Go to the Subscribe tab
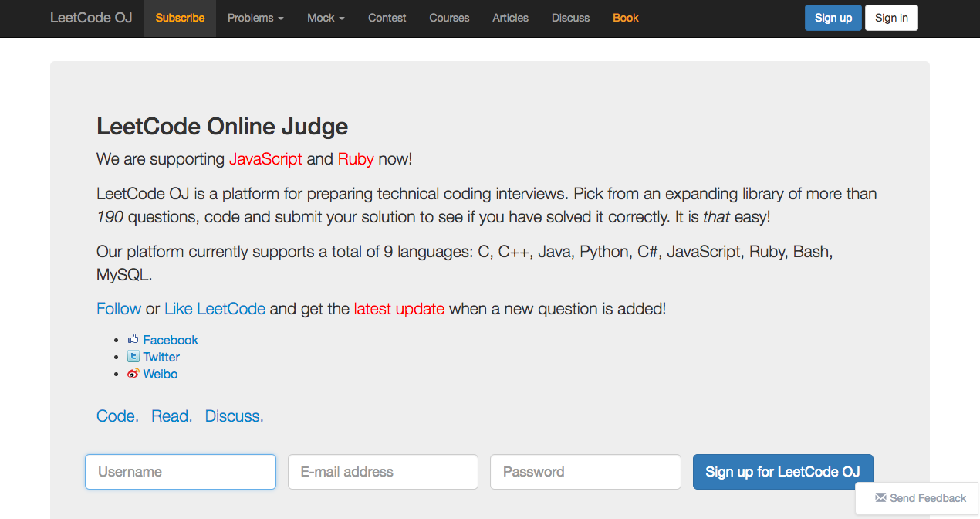This screenshot has width=980, height=519. point(180,18)
